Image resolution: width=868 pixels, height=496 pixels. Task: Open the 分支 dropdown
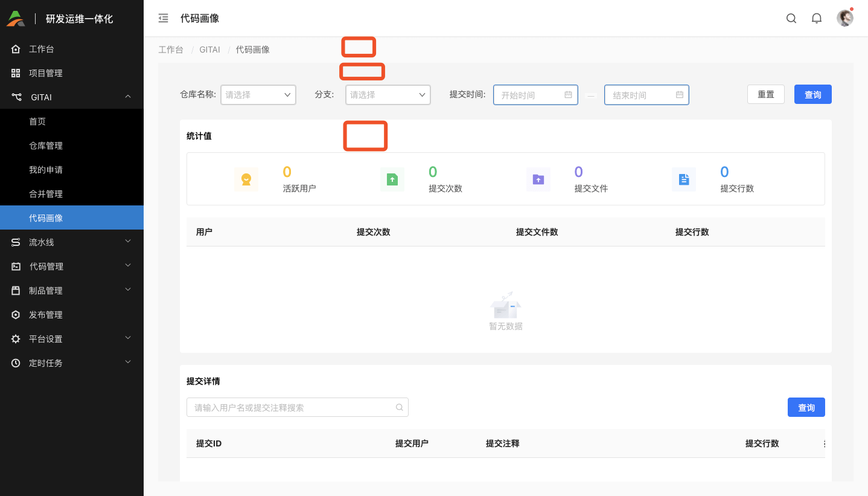click(388, 95)
